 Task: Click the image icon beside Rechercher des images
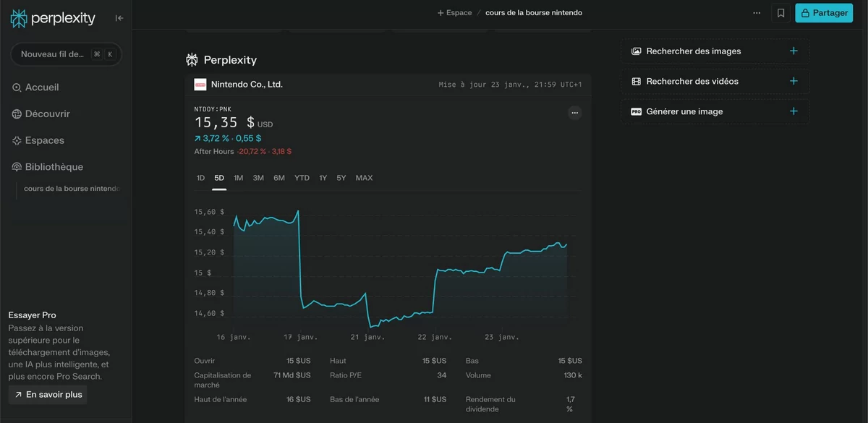pyautogui.click(x=637, y=51)
